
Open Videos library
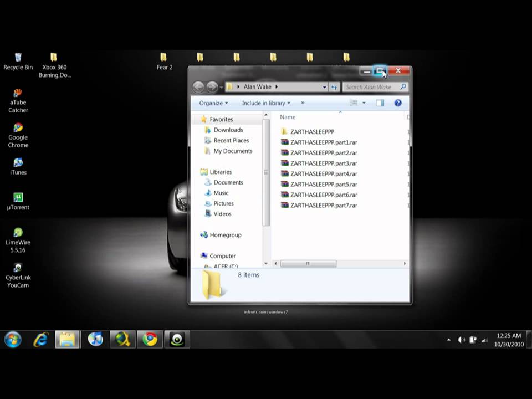[222, 214]
